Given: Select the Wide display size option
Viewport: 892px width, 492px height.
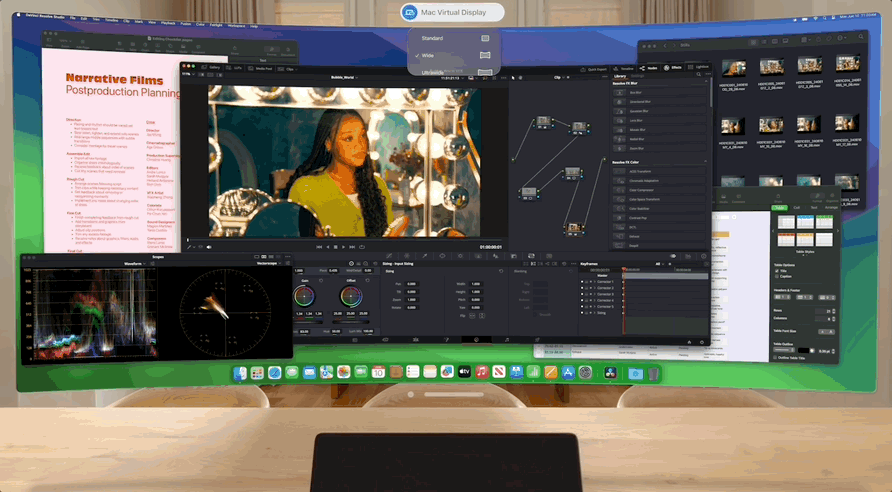Looking at the screenshot, I should click(x=454, y=55).
